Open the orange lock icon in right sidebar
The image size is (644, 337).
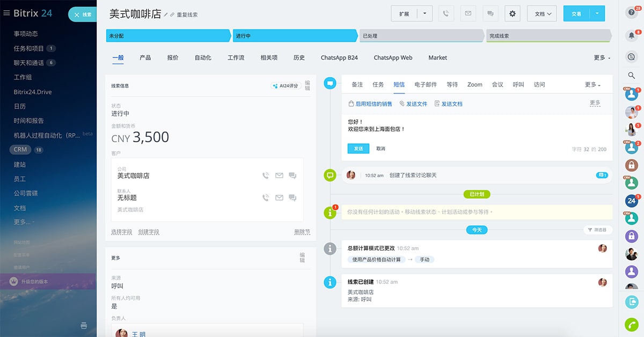[x=632, y=165]
